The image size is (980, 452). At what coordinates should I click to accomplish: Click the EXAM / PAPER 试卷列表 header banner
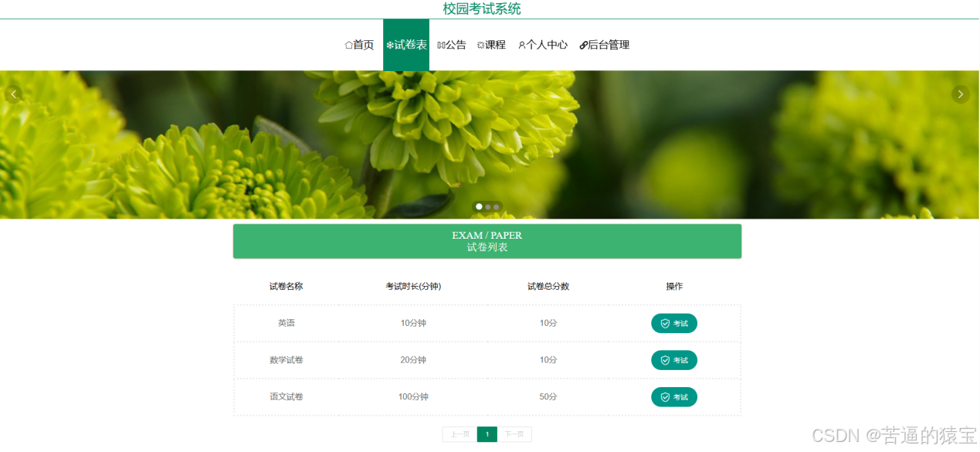click(x=487, y=241)
